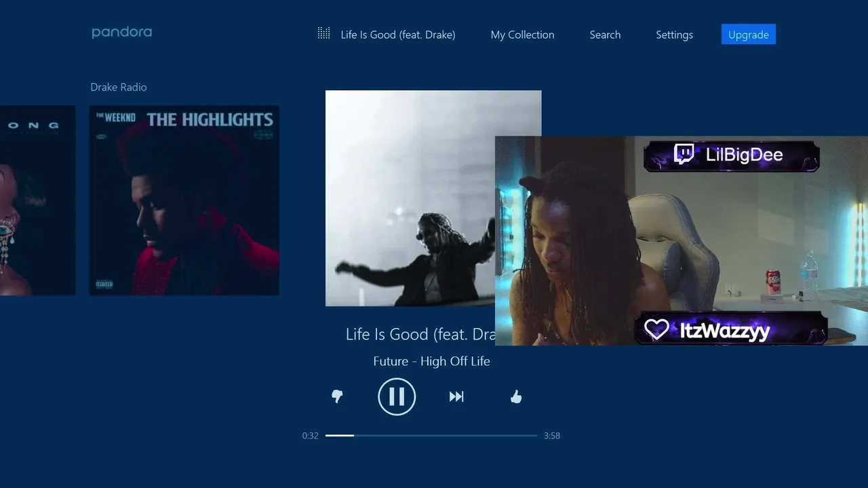Thumbs up Life Is Good

pyautogui.click(x=516, y=396)
